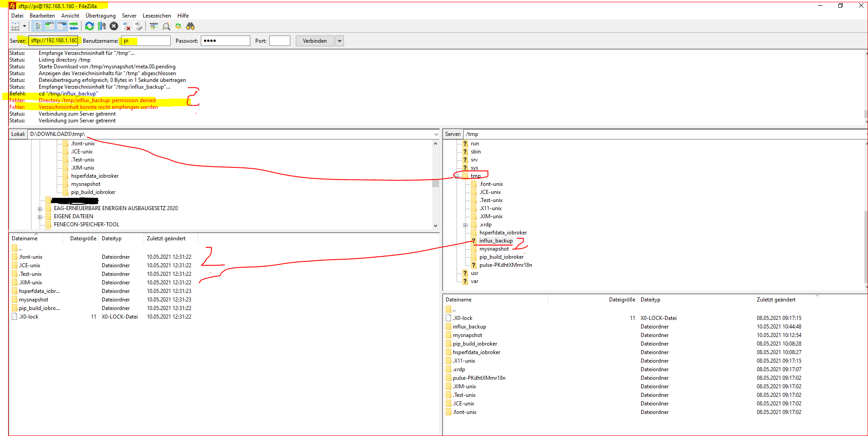Click the Port field
The height and width of the screenshot is (436, 868).
point(280,41)
